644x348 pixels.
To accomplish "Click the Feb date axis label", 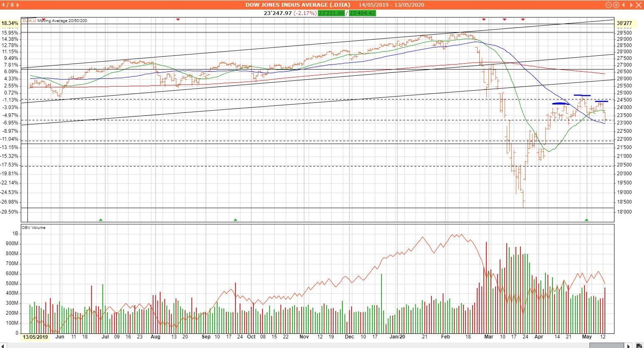I will [x=445, y=337].
